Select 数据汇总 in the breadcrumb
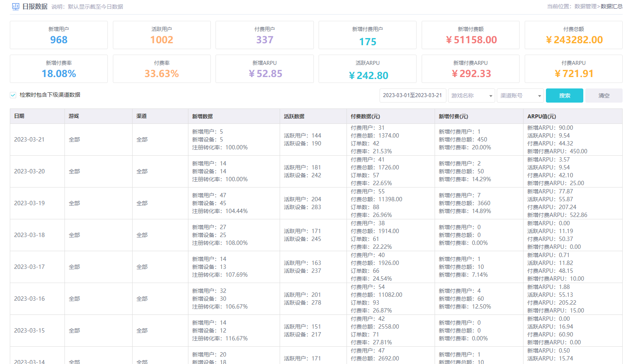This screenshot has height=364, width=625. 611,7
